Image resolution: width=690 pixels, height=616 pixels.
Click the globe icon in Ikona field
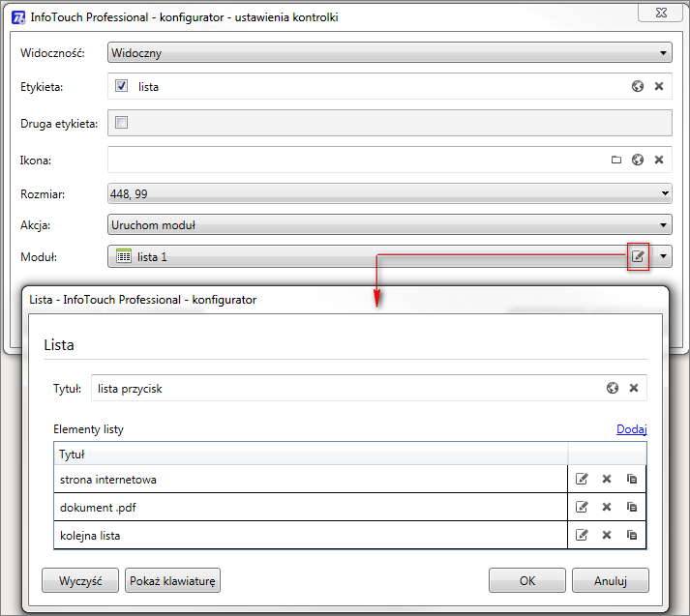click(637, 160)
